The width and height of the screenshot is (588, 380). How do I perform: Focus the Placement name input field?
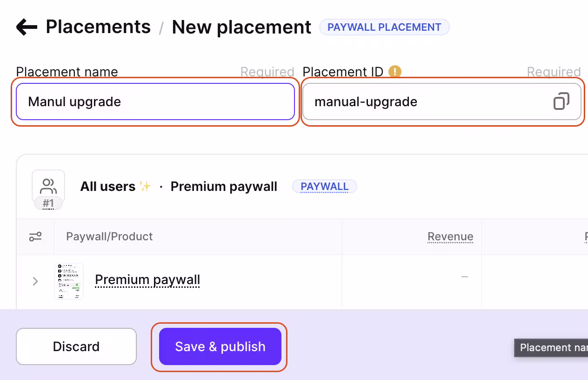155,102
